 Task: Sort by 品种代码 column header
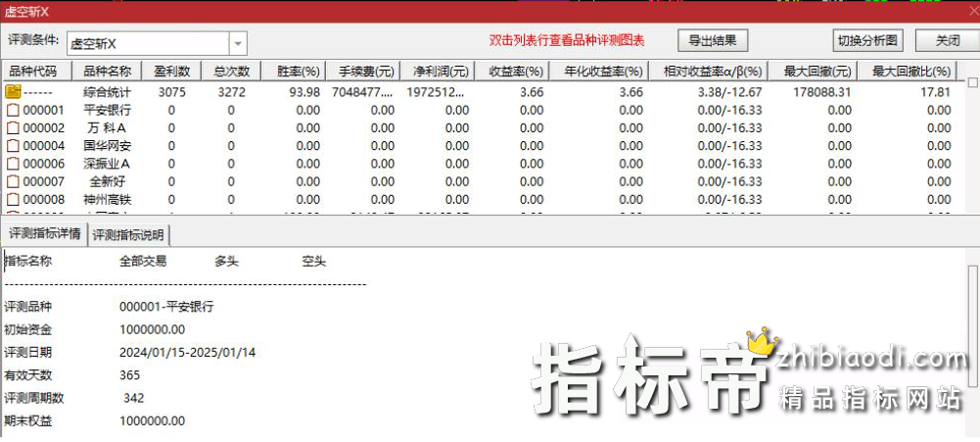tap(37, 72)
